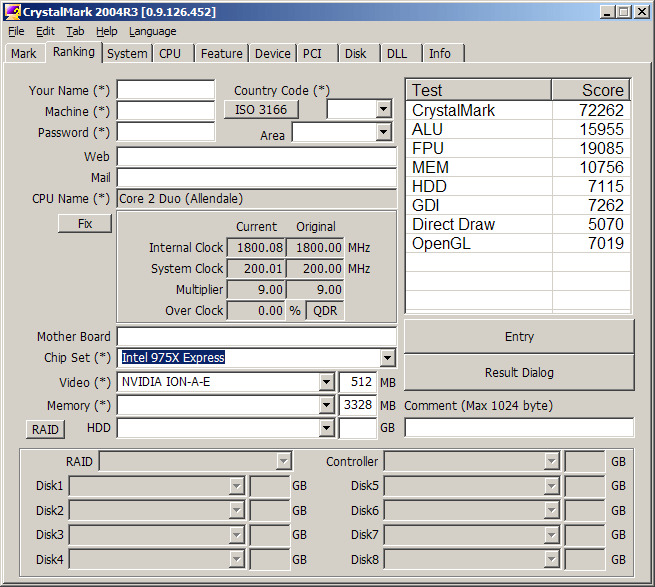655x587 pixels.
Task: Expand the Country Code dropdown
Action: [x=383, y=109]
